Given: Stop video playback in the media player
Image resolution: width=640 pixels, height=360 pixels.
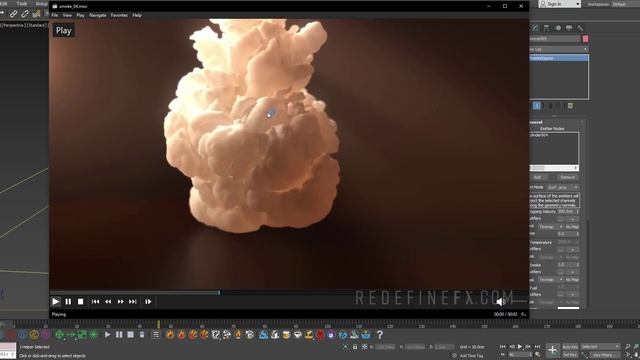Looking at the screenshot, I should coord(80,302).
